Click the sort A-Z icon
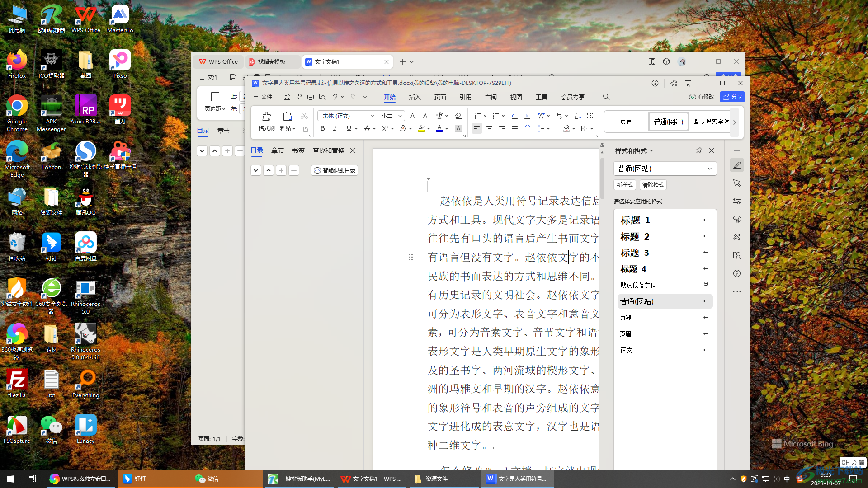Image resolution: width=868 pixels, height=488 pixels. (578, 116)
